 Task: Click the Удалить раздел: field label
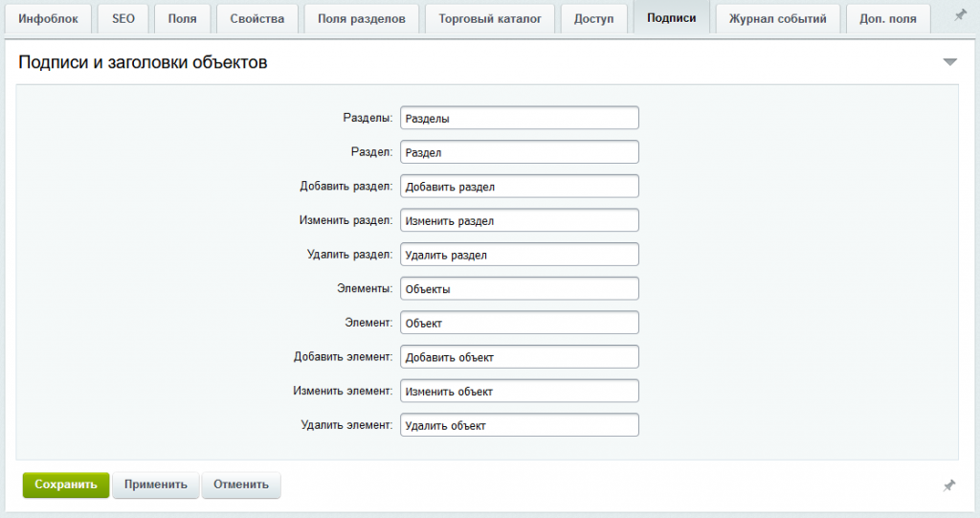350,254
